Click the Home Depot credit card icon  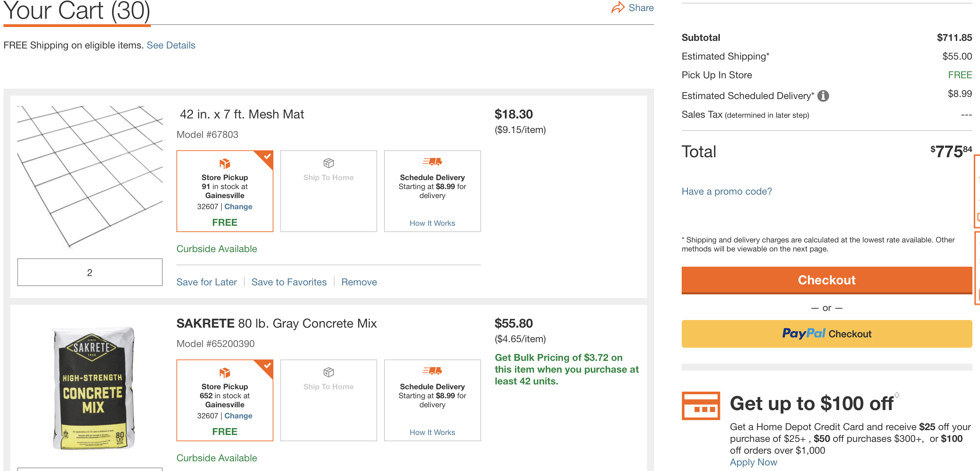[700, 406]
